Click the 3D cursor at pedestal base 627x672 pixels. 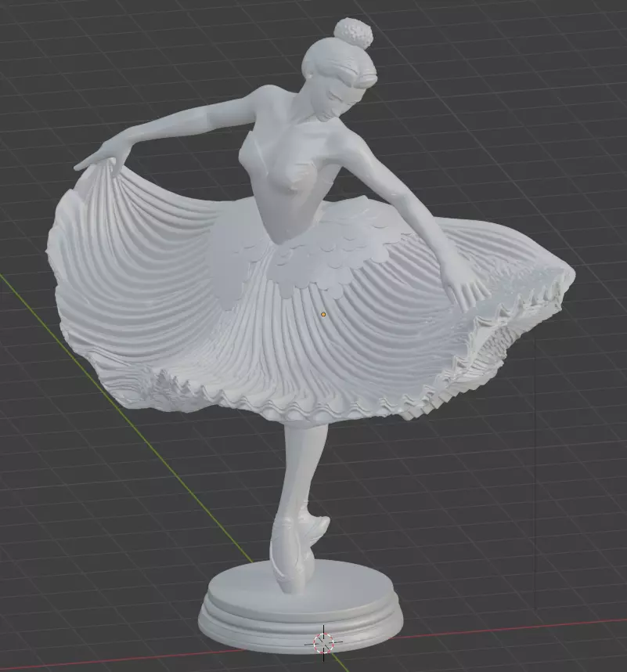pos(323,643)
